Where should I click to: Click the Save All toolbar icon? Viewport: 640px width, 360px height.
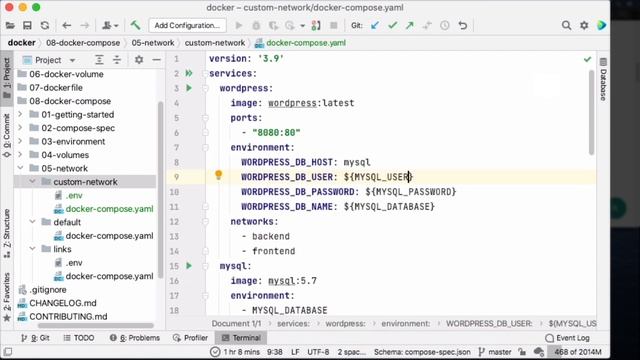click(x=27, y=25)
